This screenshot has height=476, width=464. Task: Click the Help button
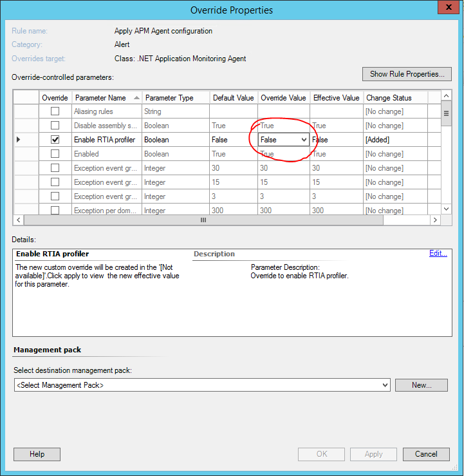[x=37, y=454]
